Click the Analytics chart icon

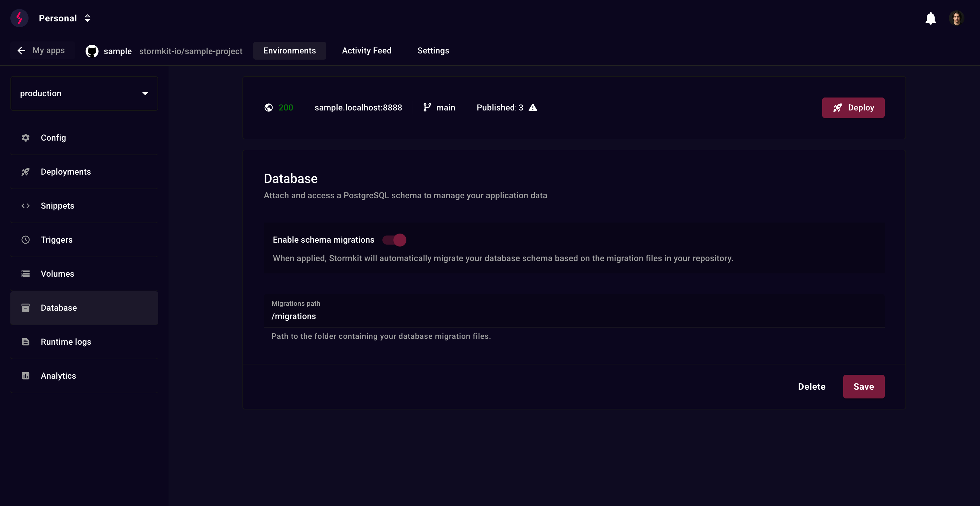(x=26, y=375)
